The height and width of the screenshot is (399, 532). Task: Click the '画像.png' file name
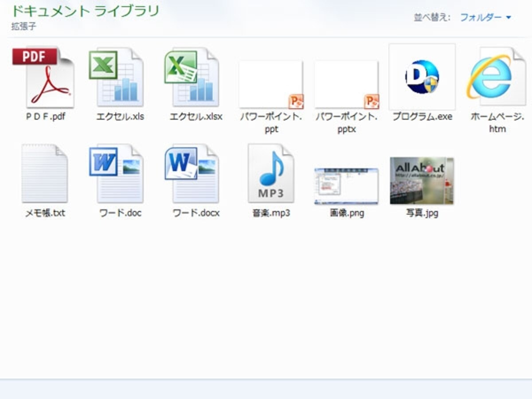(x=347, y=213)
